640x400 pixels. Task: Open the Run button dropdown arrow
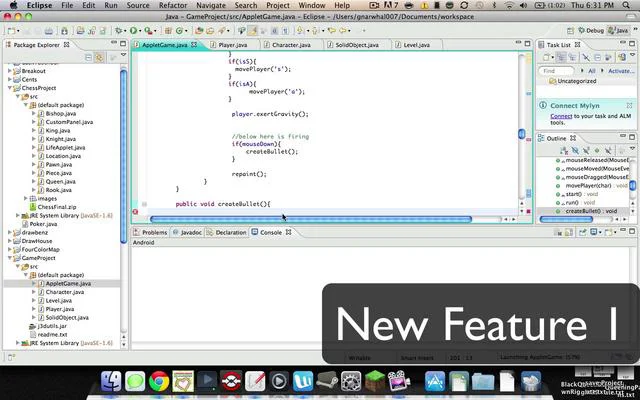(140, 31)
